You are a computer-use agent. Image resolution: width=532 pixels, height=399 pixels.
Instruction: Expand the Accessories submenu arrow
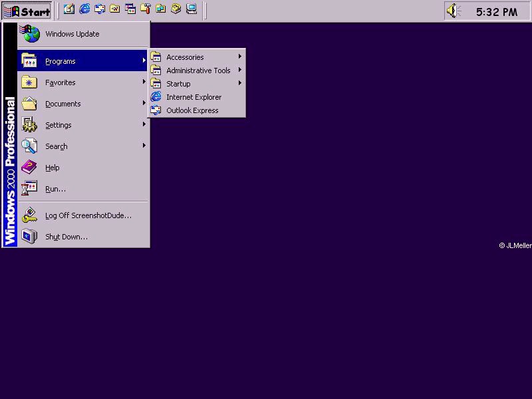tap(240, 57)
